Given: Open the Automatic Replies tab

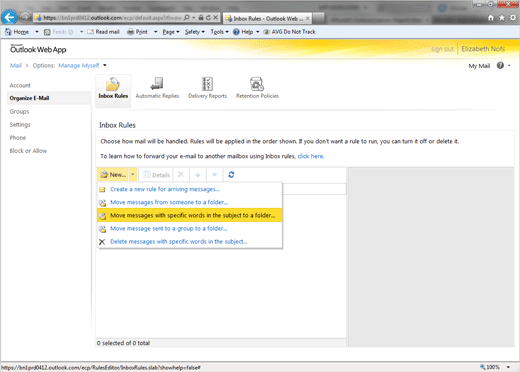Looking at the screenshot, I should pos(157,88).
